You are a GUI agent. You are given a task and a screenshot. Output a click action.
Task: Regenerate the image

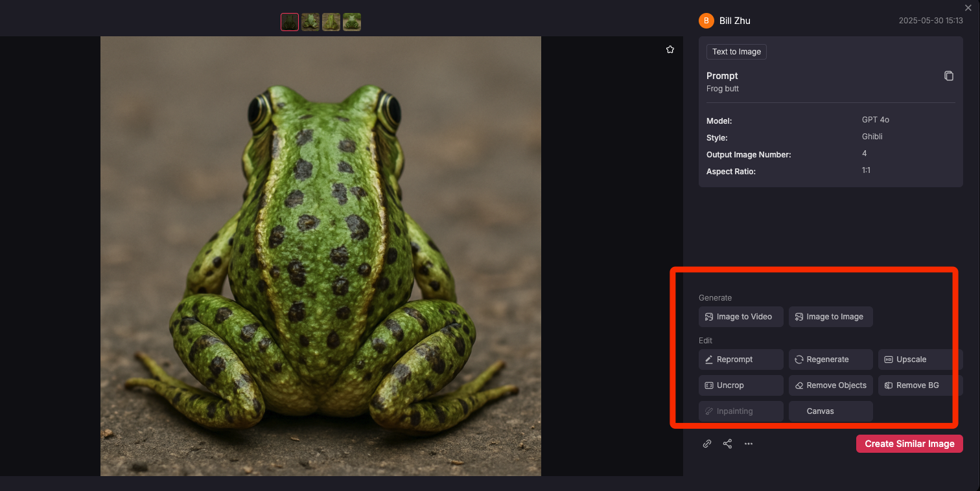pyautogui.click(x=830, y=360)
